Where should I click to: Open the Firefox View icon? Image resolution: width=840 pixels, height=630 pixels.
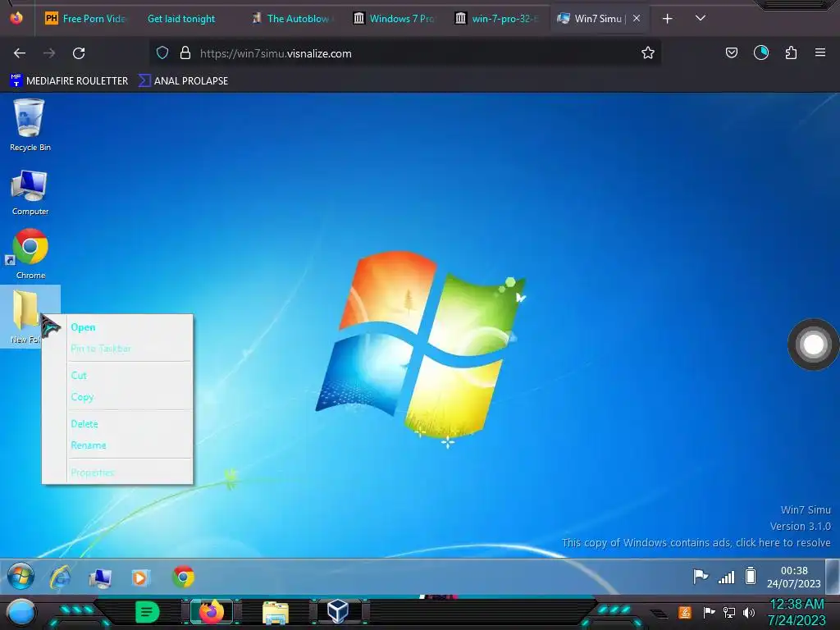(16, 18)
